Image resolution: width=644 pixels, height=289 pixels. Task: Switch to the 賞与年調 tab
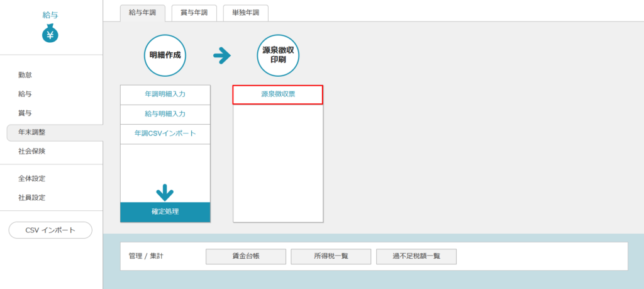tap(194, 13)
